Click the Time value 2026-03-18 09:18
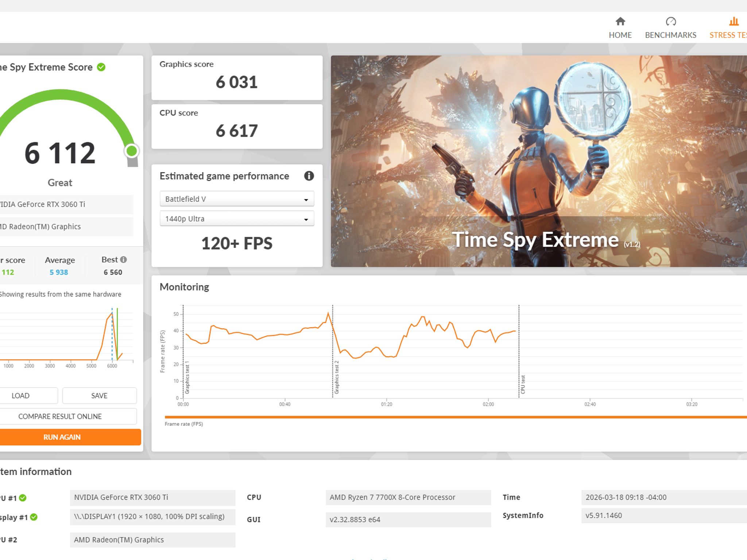The image size is (747, 560). tap(664, 498)
